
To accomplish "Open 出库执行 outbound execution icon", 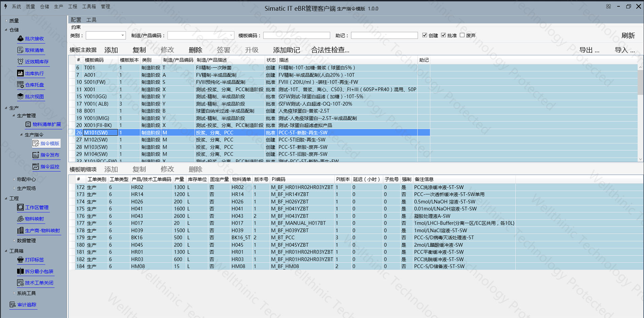I will point(20,73).
